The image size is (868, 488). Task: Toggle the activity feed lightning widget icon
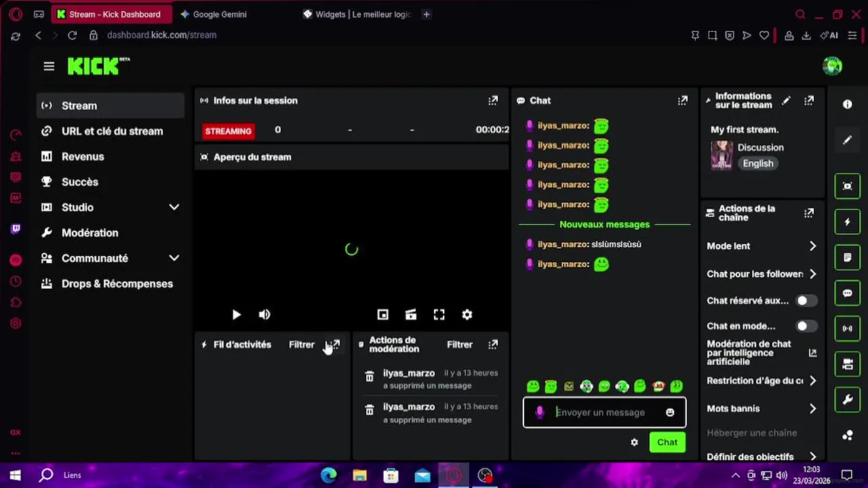click(848, 222)
